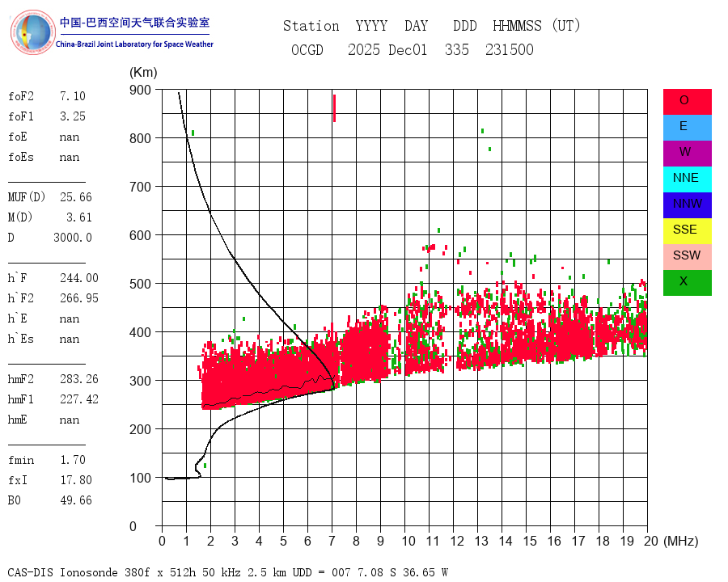Click the day number 335

[457, 49]
